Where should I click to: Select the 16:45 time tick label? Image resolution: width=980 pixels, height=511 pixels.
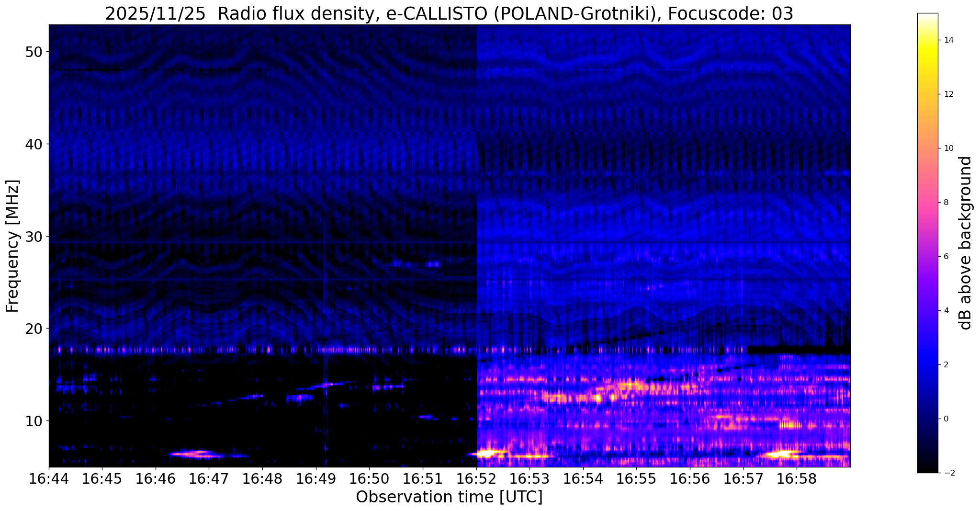pyautogui.click(x=102, y=478)
